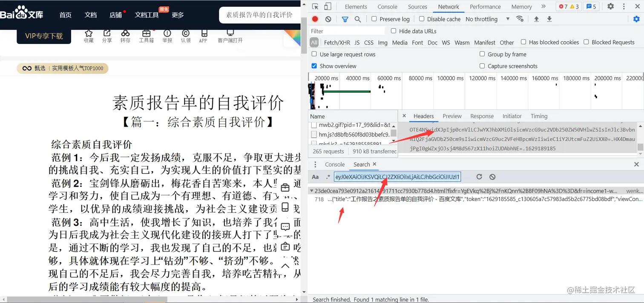Click the 分享 share icon
The width and height of the screenshot is (644, 303).
pos(107,33)
